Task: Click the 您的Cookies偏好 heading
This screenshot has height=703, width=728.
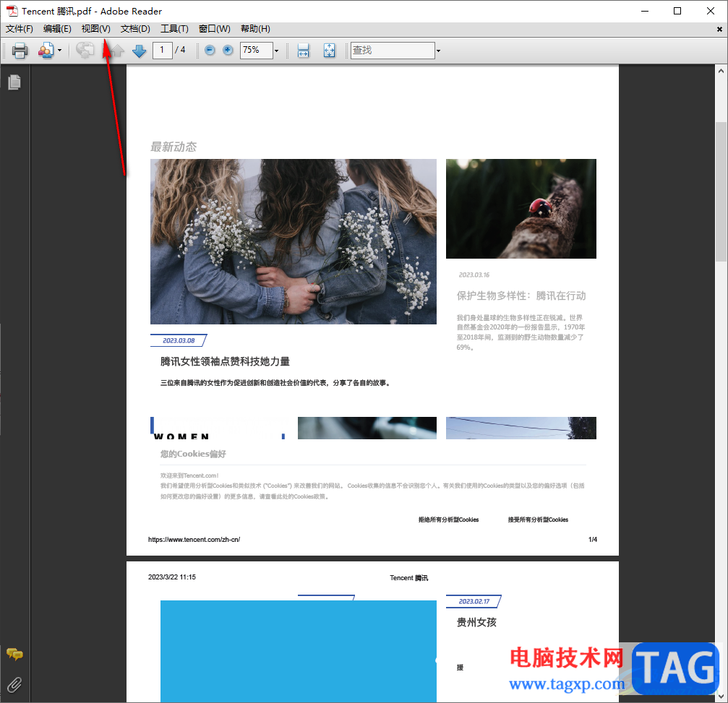Action: 193,454
